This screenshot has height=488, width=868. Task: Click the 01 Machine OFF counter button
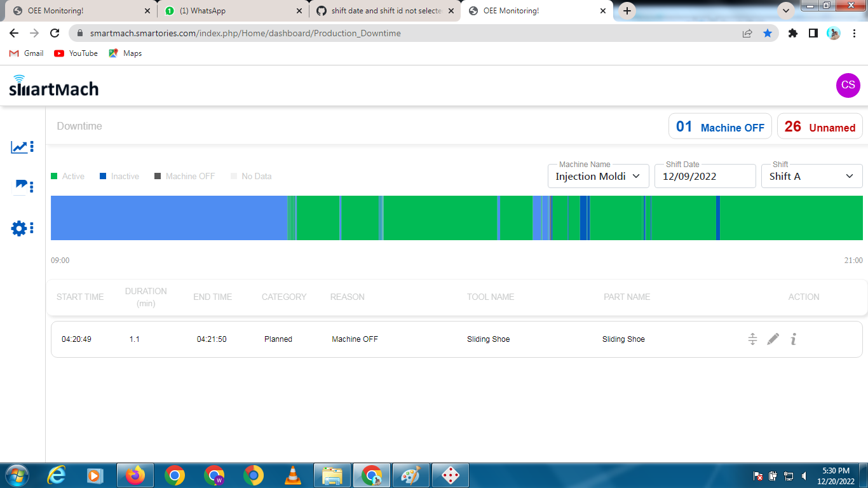point(720,126)
